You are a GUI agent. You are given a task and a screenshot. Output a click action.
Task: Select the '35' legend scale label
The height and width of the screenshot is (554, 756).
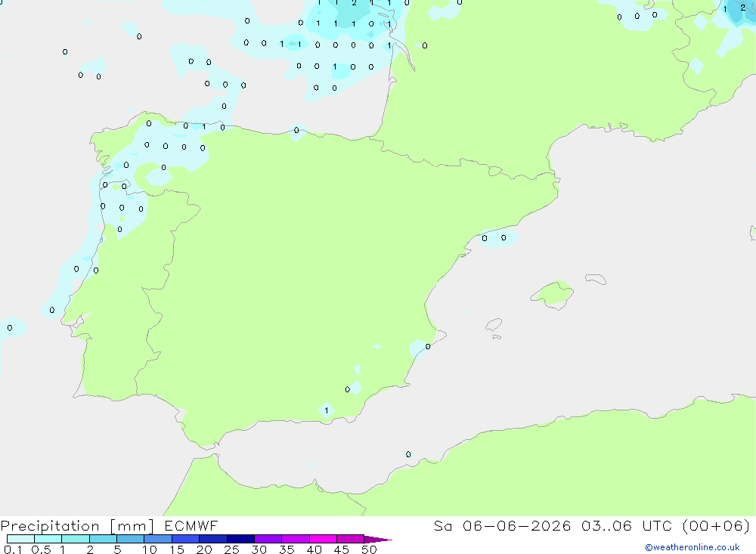click(x=287, y=549)
